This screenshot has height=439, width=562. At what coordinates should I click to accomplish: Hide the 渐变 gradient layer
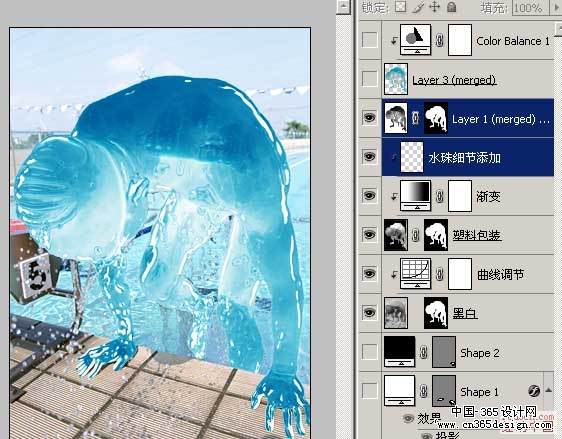point(370,196)
